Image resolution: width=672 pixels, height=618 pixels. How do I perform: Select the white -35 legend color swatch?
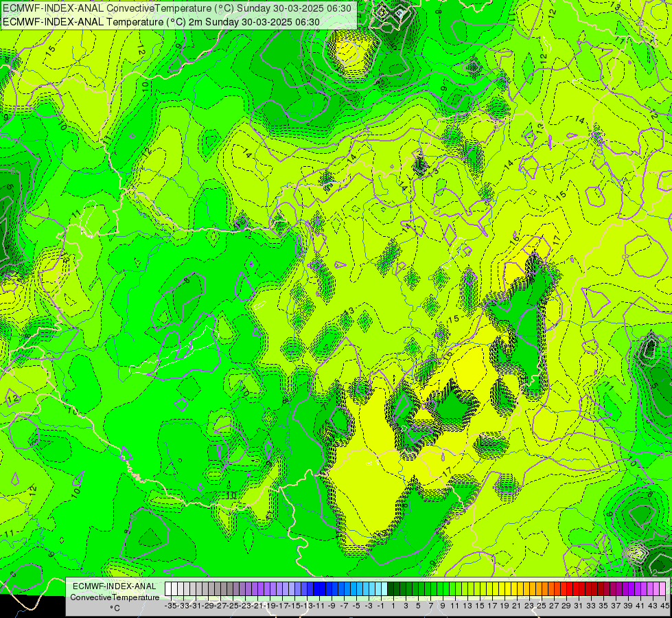(168, 588)
